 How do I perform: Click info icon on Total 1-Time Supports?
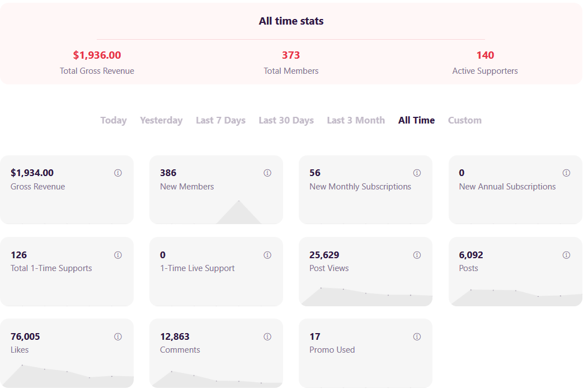117,255
